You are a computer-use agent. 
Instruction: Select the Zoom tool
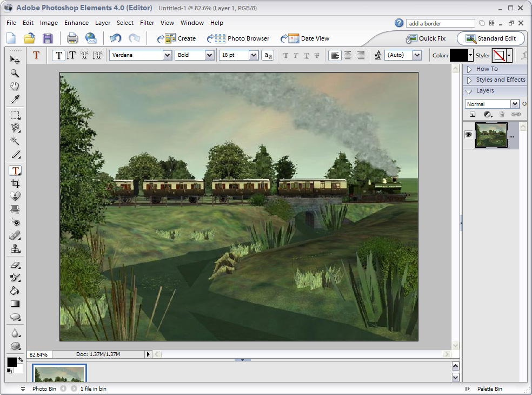(x=15, y=73)
